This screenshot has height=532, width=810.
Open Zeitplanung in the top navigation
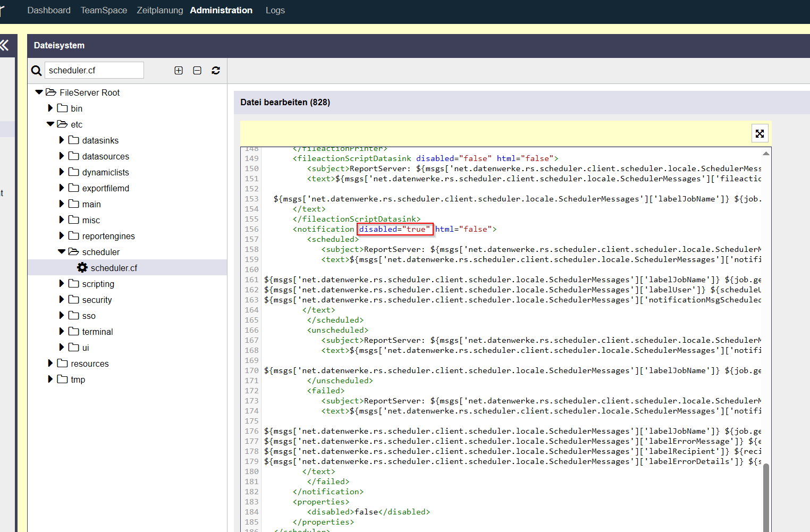159,11
